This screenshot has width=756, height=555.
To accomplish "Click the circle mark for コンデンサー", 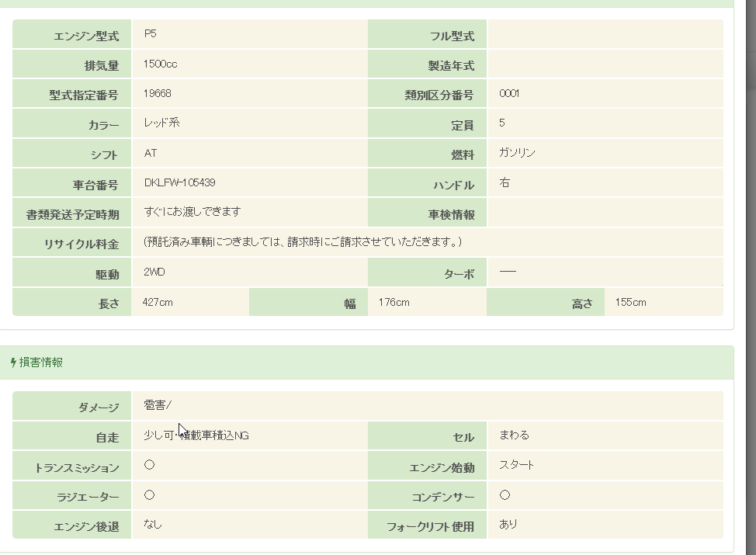I will coord(505,495).
